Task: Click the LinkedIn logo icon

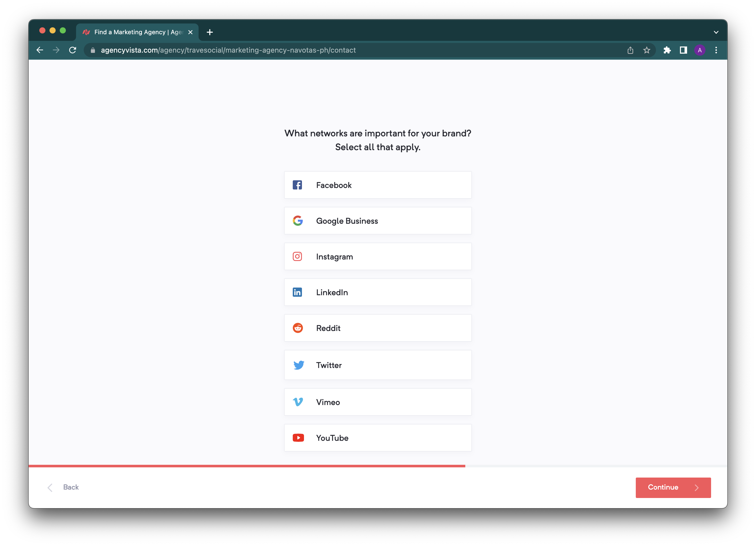Action: click(x=297, y=292)
